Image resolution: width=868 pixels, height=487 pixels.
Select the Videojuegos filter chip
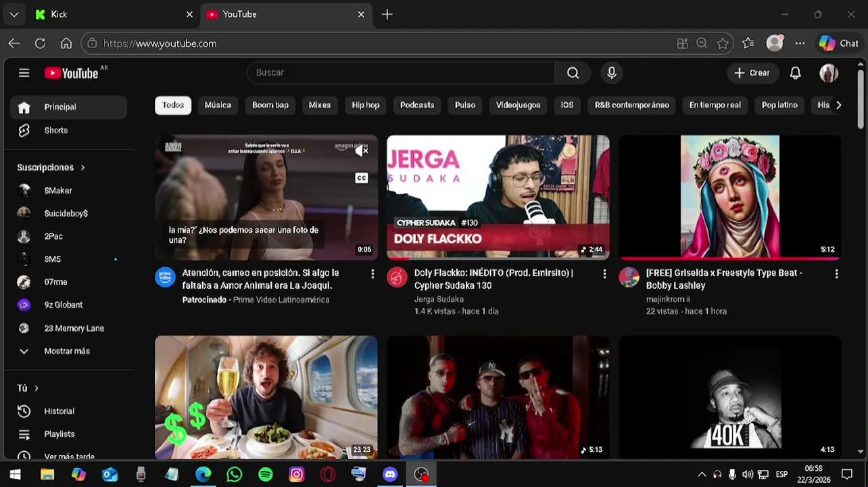point(519,106)
